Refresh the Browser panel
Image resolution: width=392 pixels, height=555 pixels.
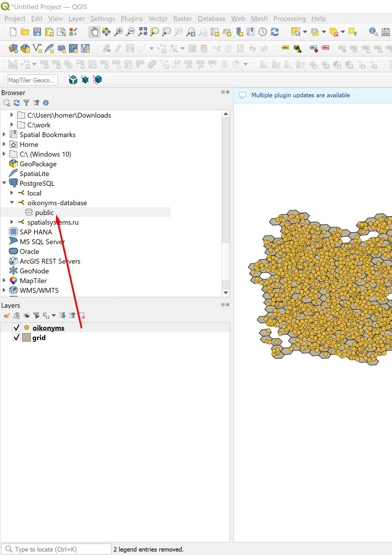17,103
